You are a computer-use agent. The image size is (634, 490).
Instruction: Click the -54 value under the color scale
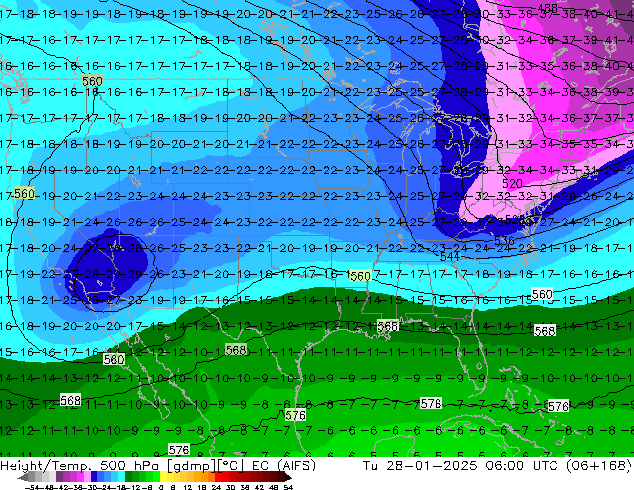(x=32, y=487)
